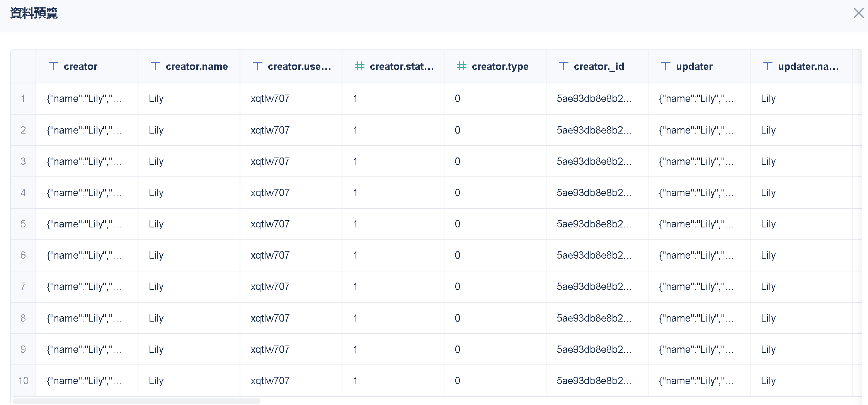Click the text type icon beside creator.name
This screenshot has height=405, width=868.
(155, 66)
